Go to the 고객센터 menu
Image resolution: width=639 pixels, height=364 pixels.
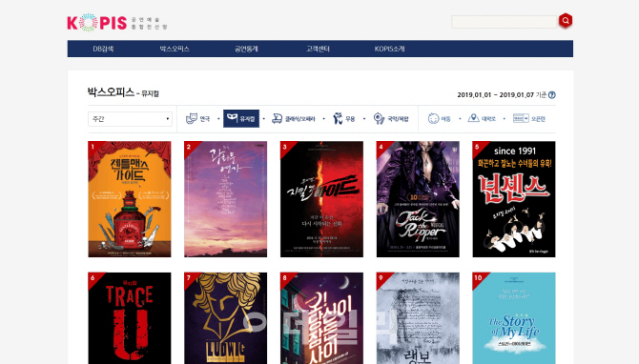318,49
